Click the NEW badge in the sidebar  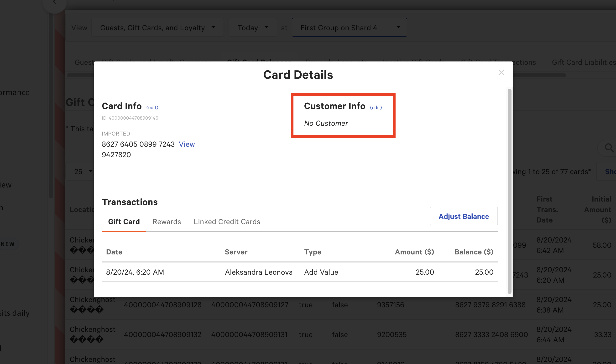(8, 244)
